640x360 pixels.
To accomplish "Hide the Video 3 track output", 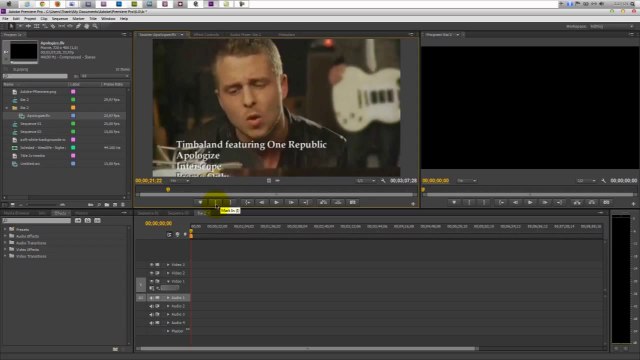I will click(x=151, y=265).
